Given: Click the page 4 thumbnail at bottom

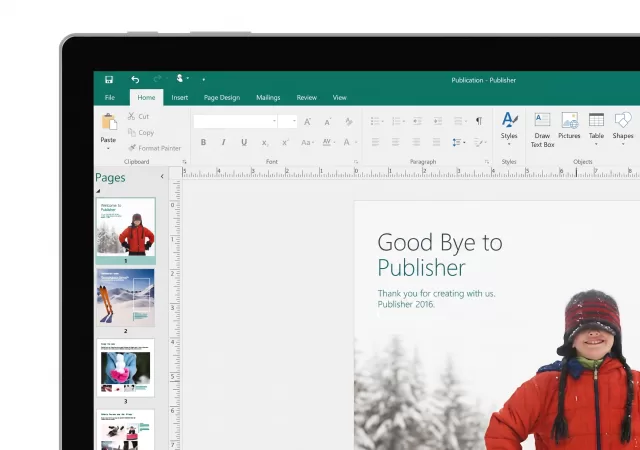Looking at the screenshot, I should (x=126, y=430).
